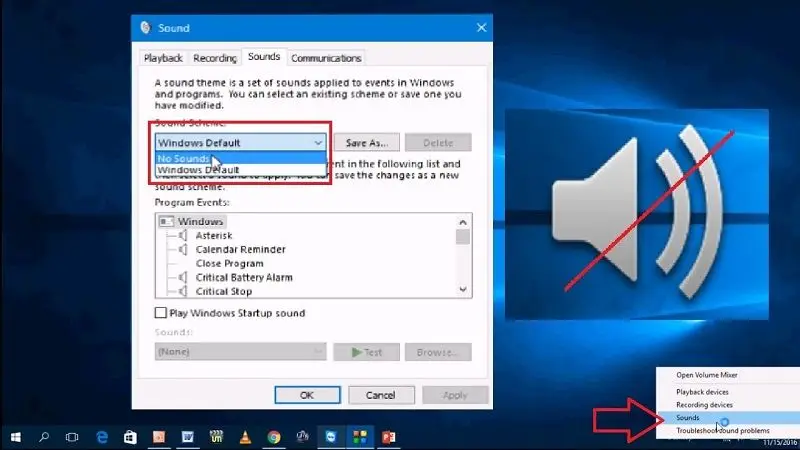The height and width of the screenshot is (450, 800).
Task: Open TeamViewer icon in taskbar
Action: coord(331,437)
